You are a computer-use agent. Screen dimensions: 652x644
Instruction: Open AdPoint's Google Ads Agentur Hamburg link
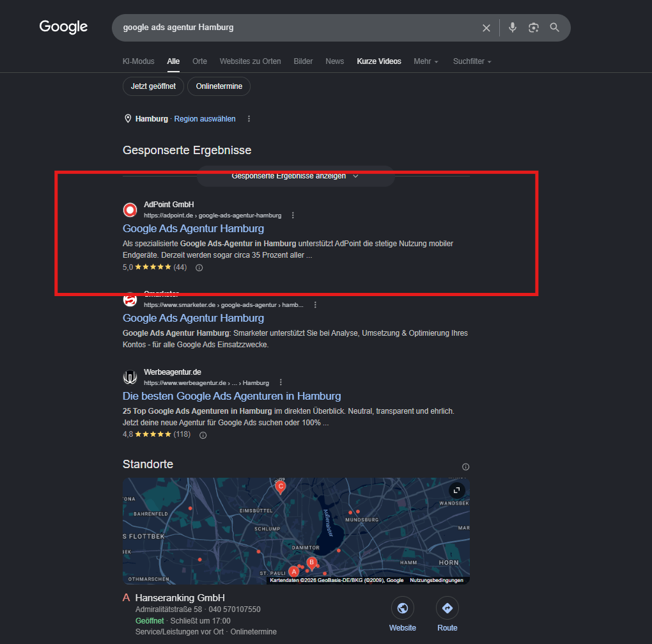tap(193, 228)
